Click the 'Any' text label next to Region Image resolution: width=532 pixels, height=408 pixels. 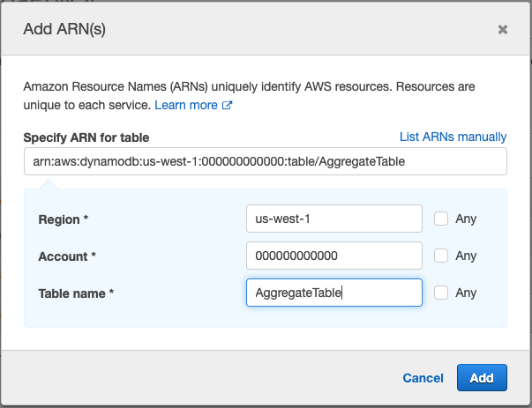466,219
